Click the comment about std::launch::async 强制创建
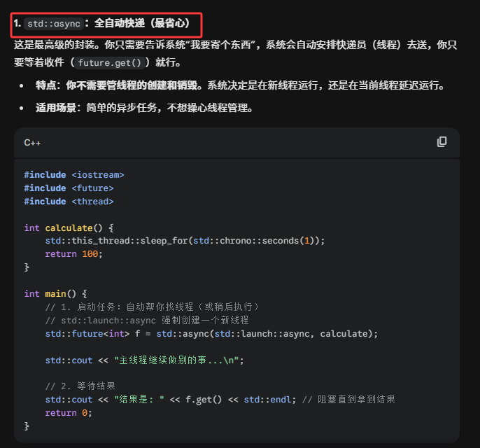 pos(147,321)
